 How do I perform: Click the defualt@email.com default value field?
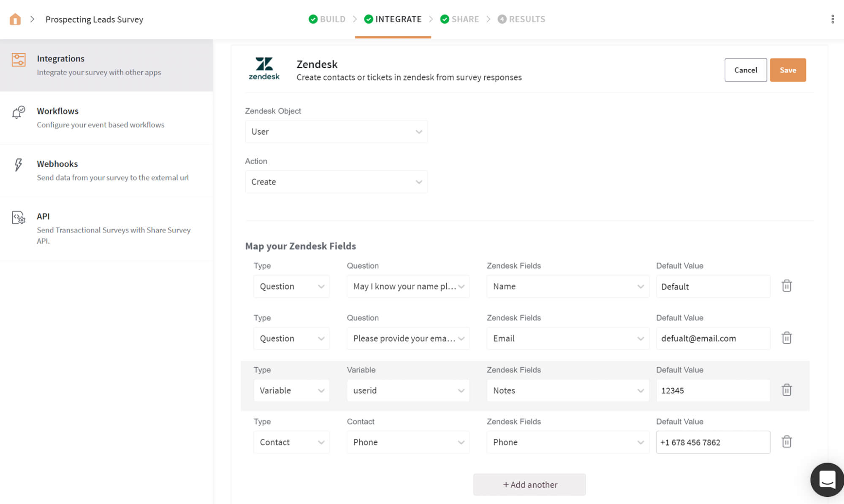713,338
